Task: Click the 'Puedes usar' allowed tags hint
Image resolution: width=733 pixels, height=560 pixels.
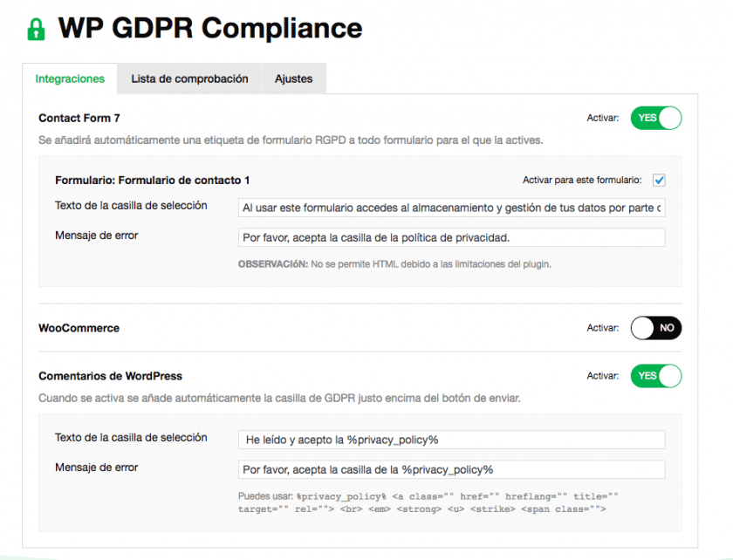Action: (x=428, y=502)
